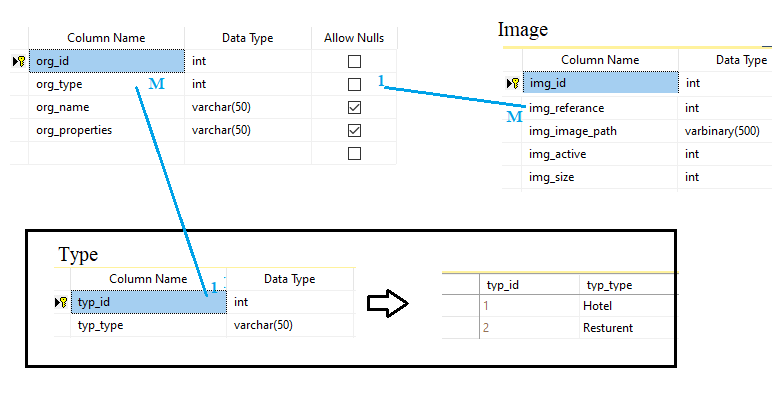Uncheck Allow Nulls for org_name

point(354,107)
